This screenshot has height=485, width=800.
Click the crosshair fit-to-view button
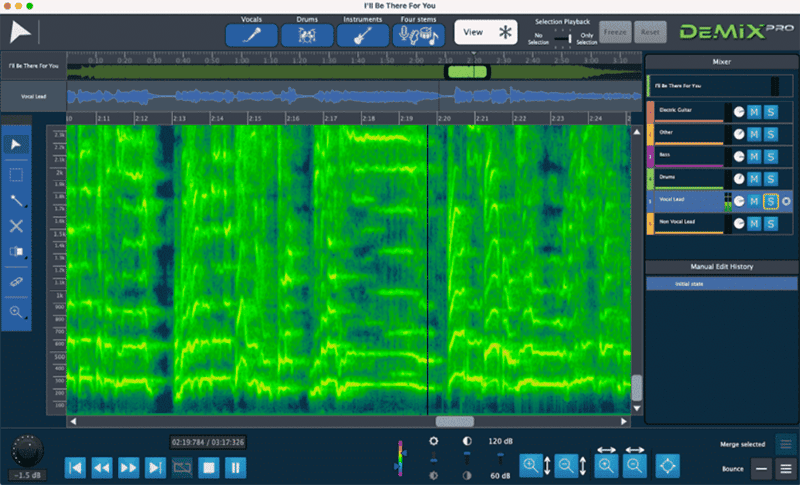pos(667,465)
